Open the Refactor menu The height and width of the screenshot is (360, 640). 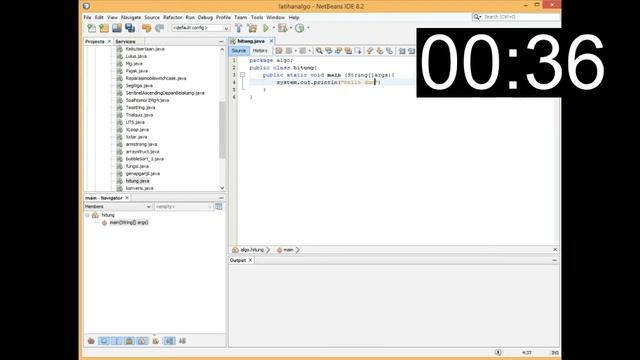click(x=173, y=18)
